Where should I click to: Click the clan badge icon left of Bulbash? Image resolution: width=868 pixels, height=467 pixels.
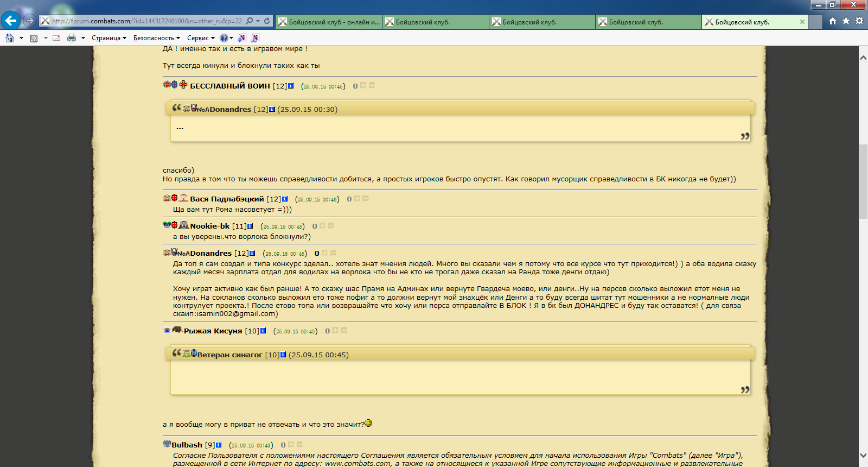point(167,444)
